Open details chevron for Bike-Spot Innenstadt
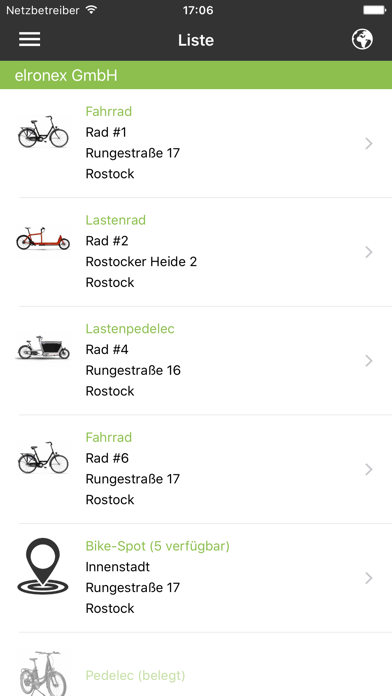The width and height of the screenshot is (392, 696). coord(368,578)
